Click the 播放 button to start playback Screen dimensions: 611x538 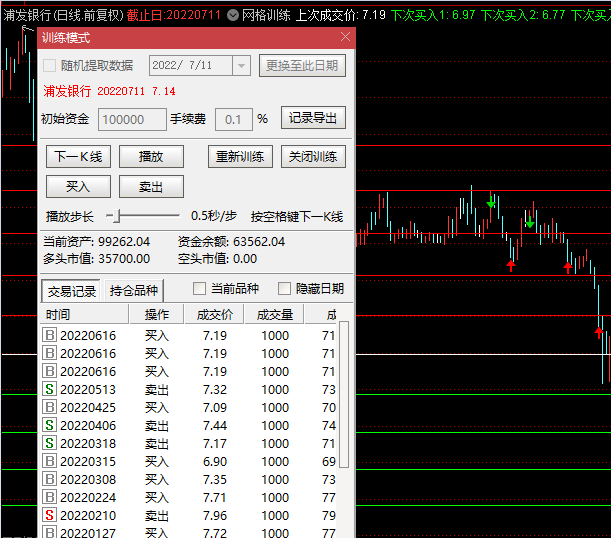tap(151, 157)
